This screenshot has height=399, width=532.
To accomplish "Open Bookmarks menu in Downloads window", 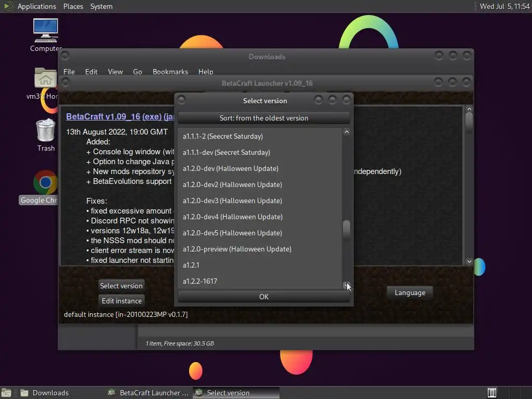I will 170,72.
